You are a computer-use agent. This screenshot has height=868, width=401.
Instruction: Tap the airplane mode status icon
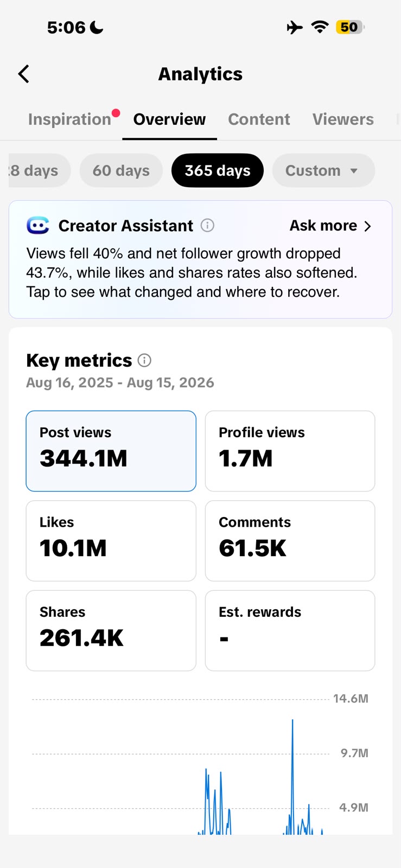coord(295,27)
